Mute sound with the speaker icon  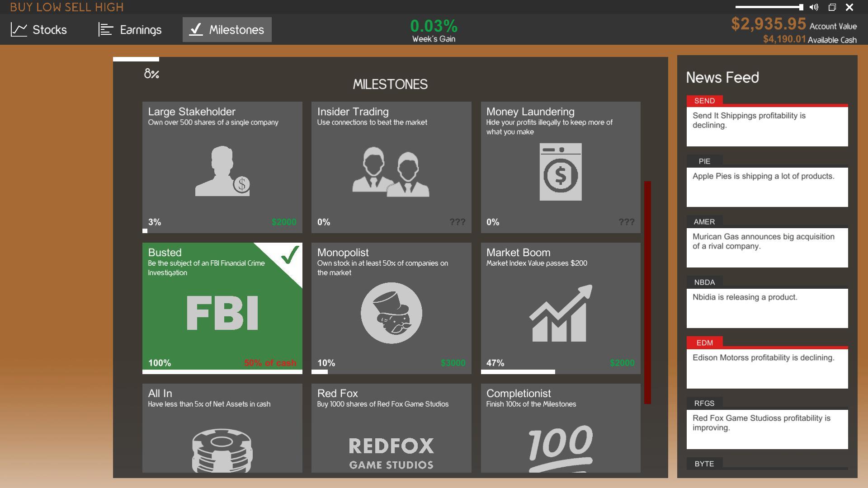[x=814, y=7]
